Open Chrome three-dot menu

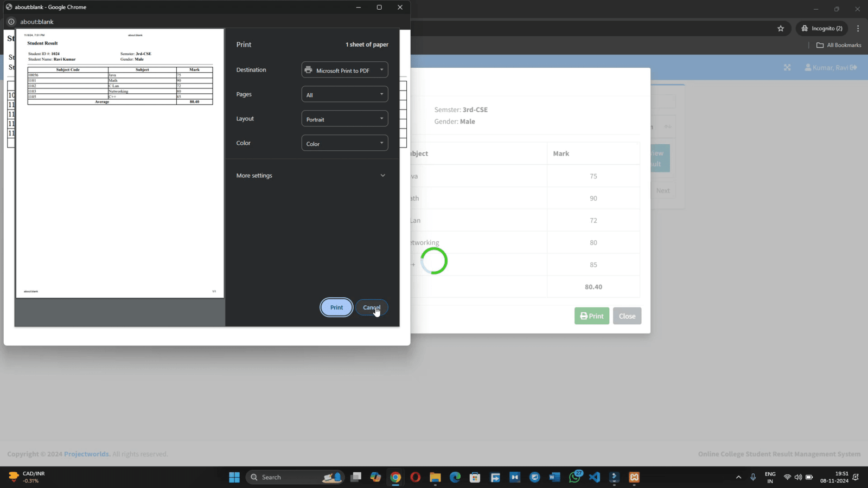[x=858, y=28]
